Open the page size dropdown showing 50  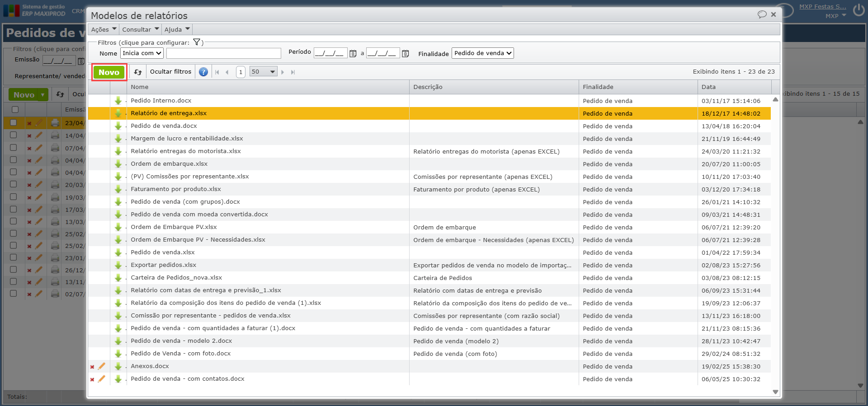coord(263,72)
